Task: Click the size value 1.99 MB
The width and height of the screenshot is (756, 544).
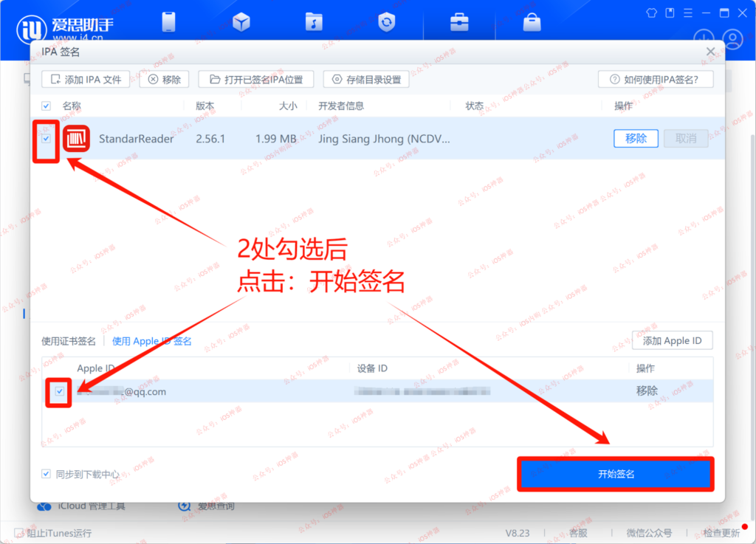Action: 276,139
